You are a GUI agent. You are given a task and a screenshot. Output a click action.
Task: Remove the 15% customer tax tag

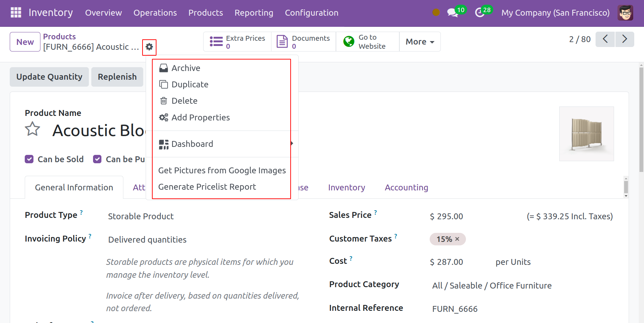[457, 239]
